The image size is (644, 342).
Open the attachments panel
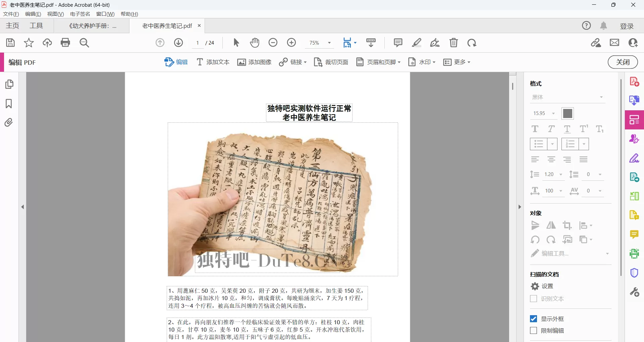[x=9, y=122]
